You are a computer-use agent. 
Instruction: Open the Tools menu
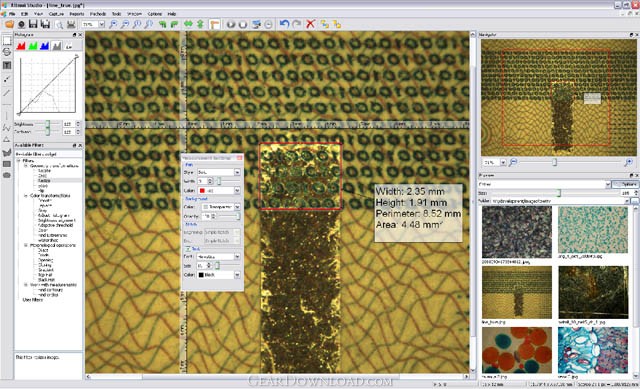[x=116, y=13]
